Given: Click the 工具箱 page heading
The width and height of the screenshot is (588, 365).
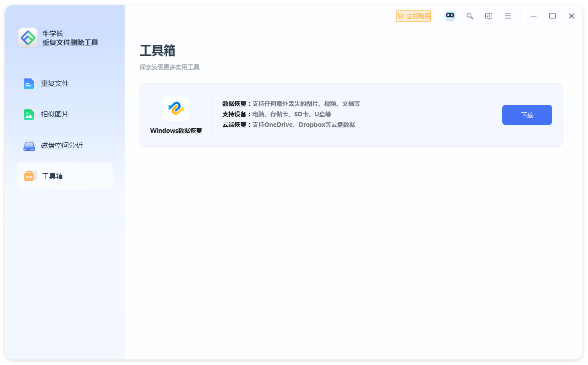Looking at the screenshot, I should pos(158,51).
